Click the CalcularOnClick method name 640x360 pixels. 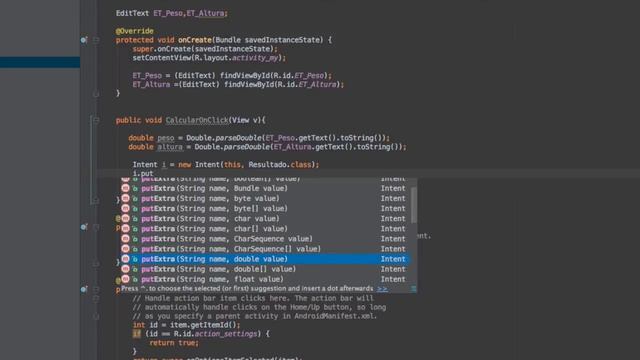[x=197, y=120]
